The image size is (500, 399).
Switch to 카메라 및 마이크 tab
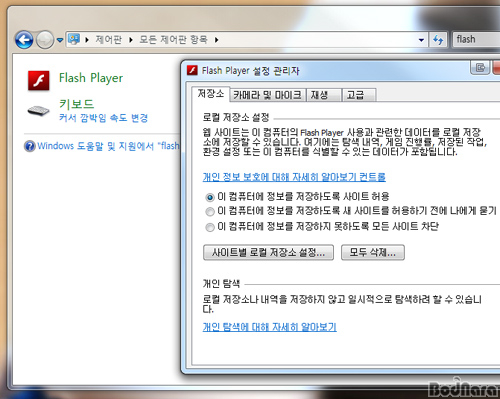click(x=267, y=95)
